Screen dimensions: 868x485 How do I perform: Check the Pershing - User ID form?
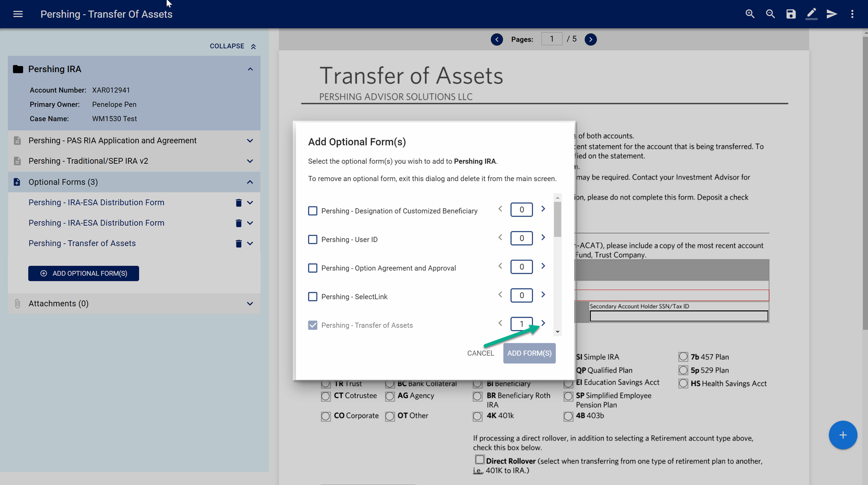click(x=312, y=239)
